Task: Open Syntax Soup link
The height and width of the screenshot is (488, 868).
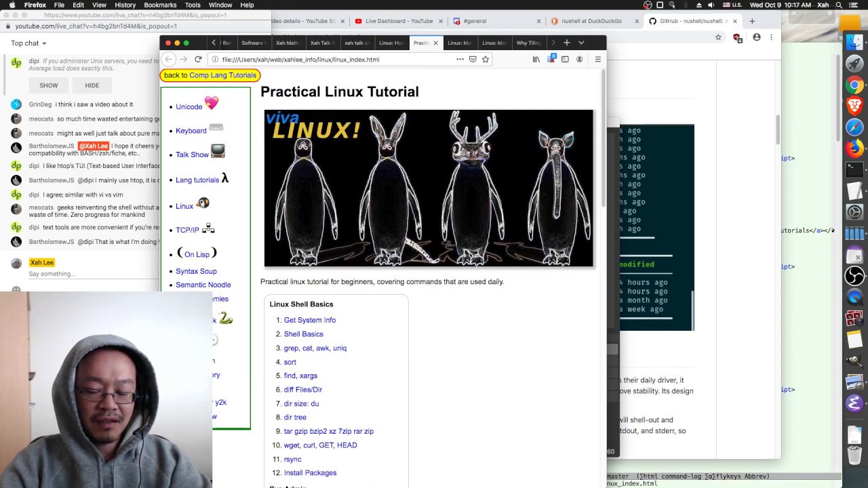Action: (x=196, y=271)
